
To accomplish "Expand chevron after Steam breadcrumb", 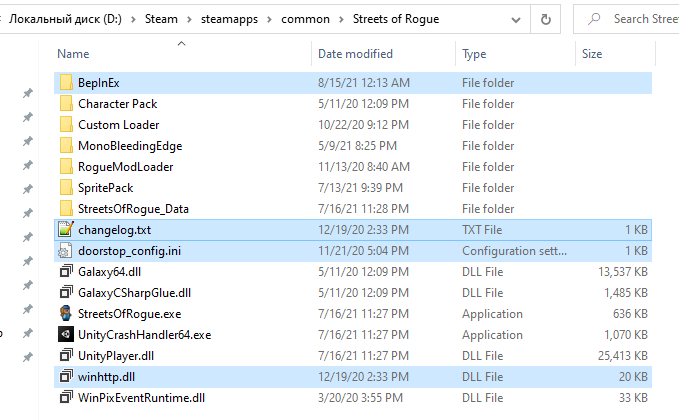I will [x=189, y=19].
